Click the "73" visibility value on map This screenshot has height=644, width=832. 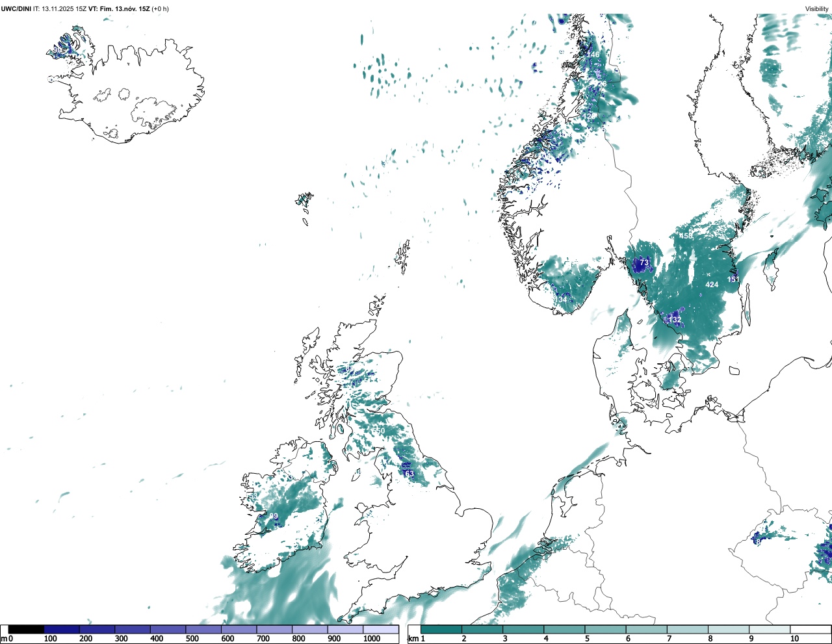click(644, 263)
